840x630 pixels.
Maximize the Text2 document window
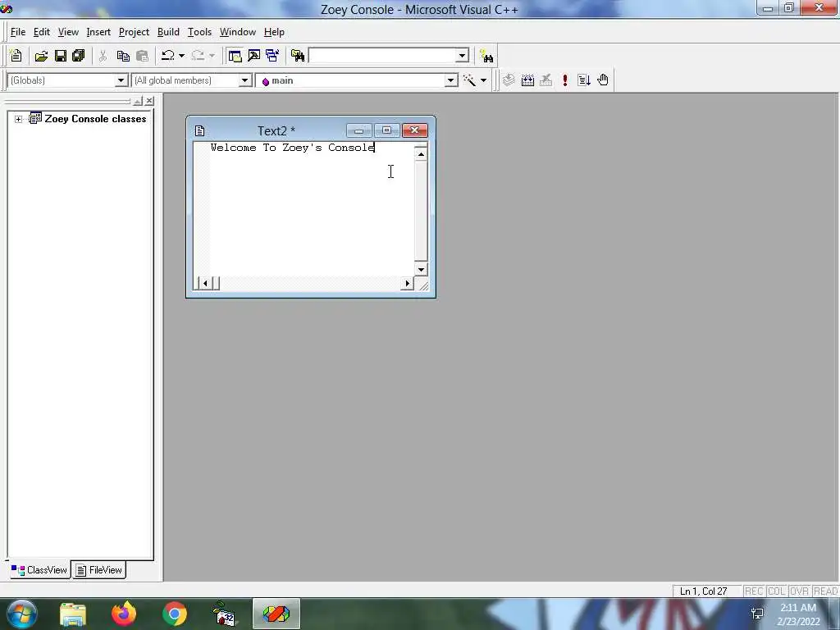(x=387, y=130)
